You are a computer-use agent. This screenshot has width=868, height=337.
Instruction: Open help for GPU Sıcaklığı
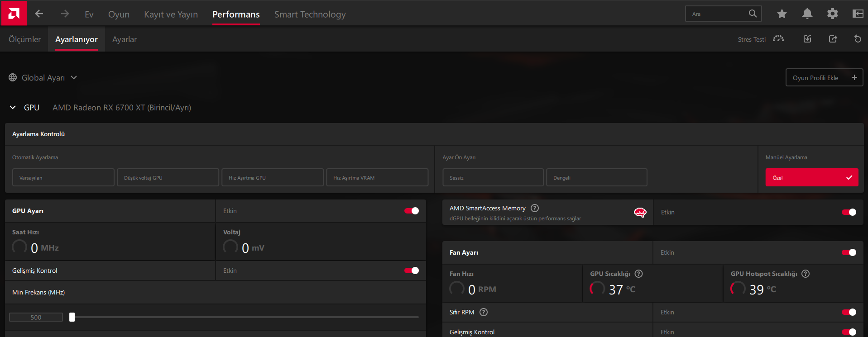[638, 274]
